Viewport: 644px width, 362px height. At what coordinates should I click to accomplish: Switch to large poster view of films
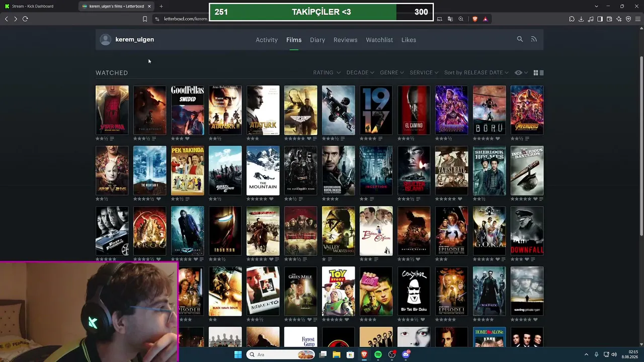pos(541,73)
